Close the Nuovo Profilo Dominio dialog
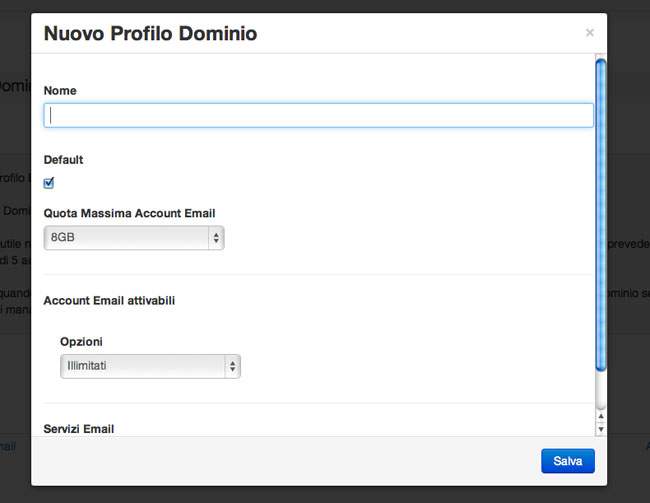The height and width of the screenshot is (503, 650). point(589,33)
